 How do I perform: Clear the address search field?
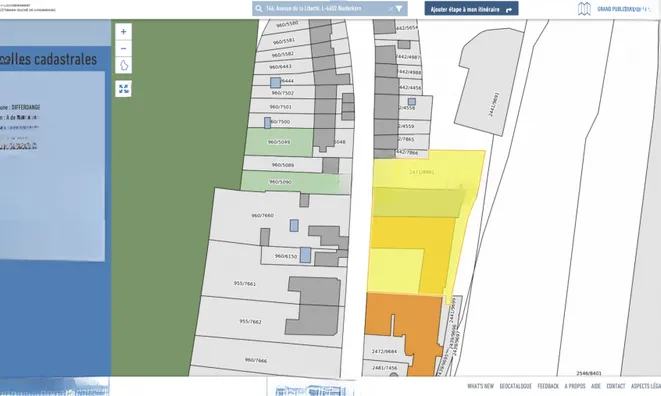[390, 9]
